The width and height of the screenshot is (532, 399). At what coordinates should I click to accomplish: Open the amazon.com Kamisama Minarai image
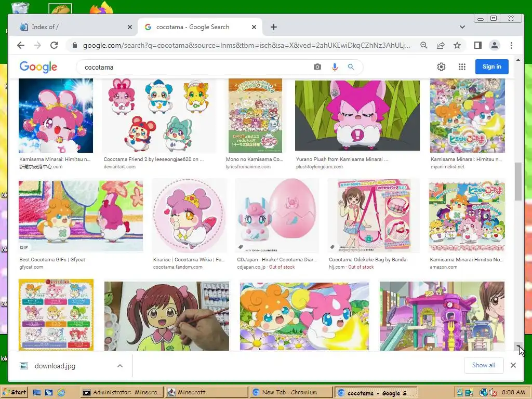[467, 216]
